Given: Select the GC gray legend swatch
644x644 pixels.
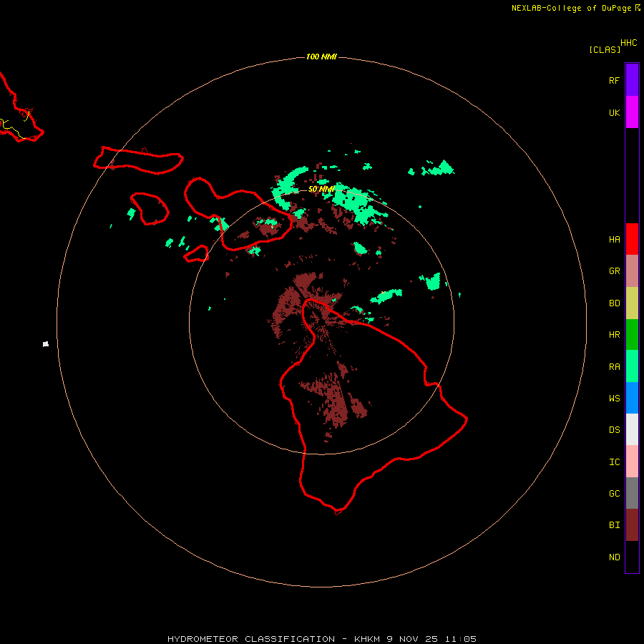Looking at the screenshot, I should [x=632, y=493].
